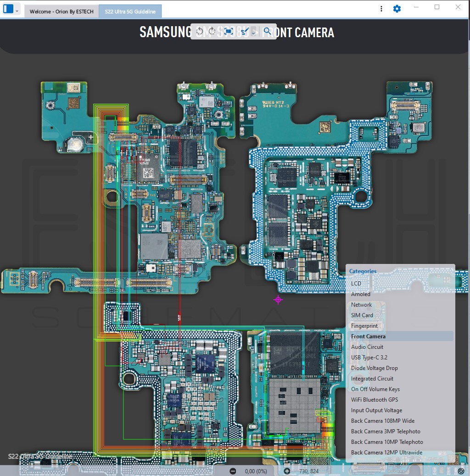Click the zoom in plus icon

pyautogui.click(x=287, y=471)
